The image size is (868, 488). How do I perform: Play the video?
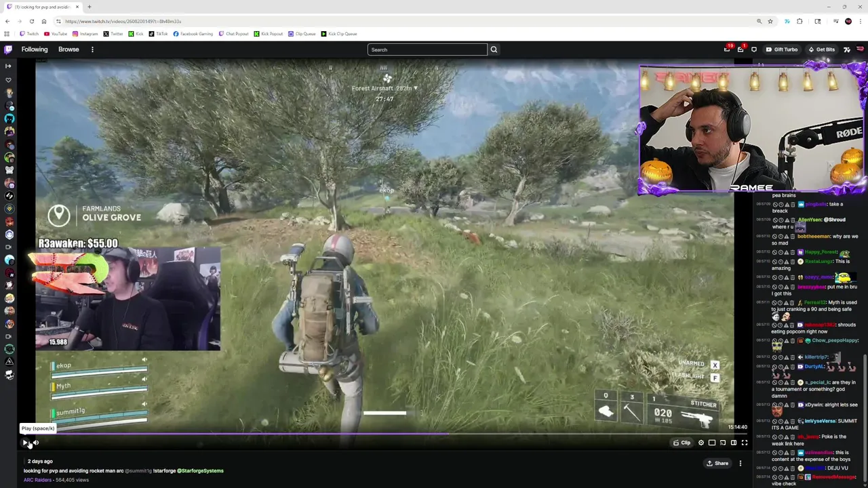coord(25,443)
